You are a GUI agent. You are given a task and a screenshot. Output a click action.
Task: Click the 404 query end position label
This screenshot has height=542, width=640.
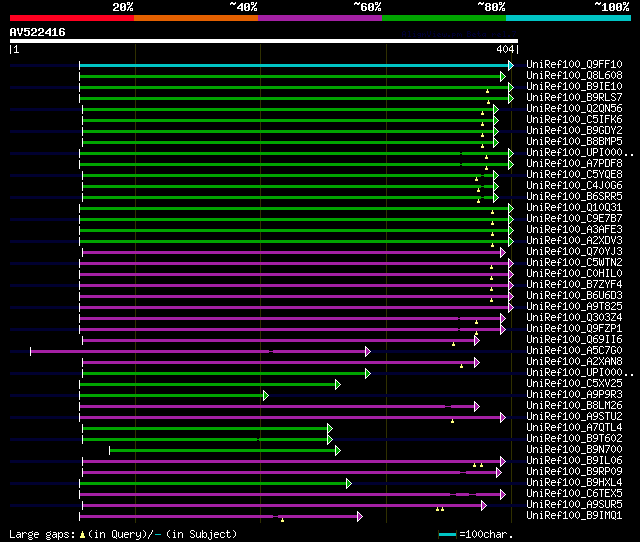pyautogui.click(x=505, y=49)
